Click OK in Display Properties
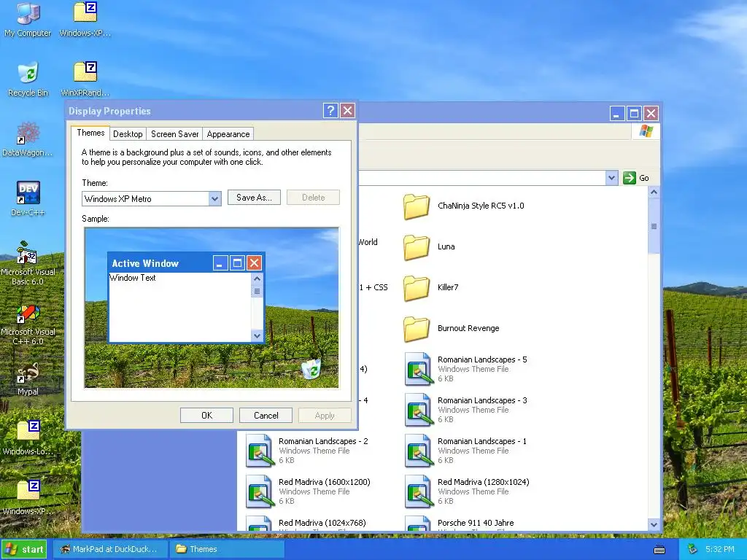Screen dimensions: 747x560 [206, 415]
